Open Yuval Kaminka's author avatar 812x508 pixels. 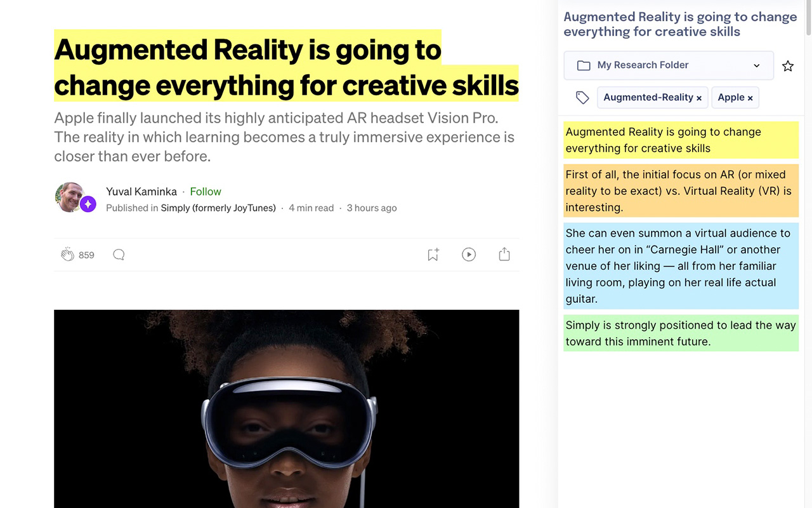70,197
